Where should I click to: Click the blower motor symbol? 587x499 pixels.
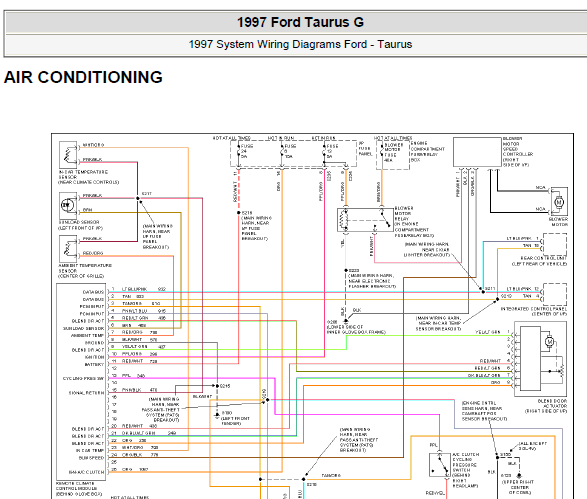coord(559,202)
